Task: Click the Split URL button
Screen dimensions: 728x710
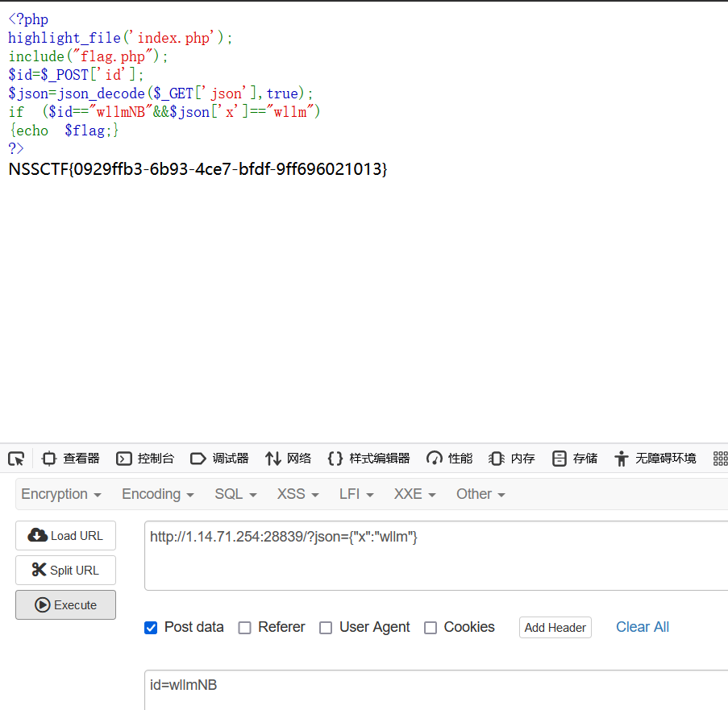Action: [x=65, y=571]
